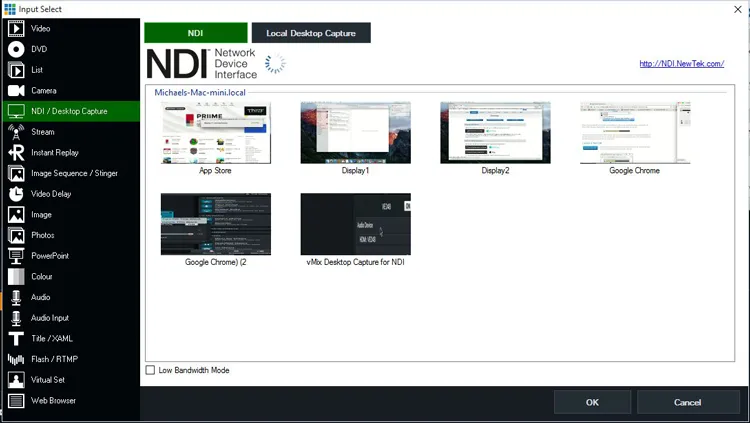Image resolution: width=750 pixels, height=423 pixels.
Task: Select the Display2 source thumbnail
Action: pos(495,133)
